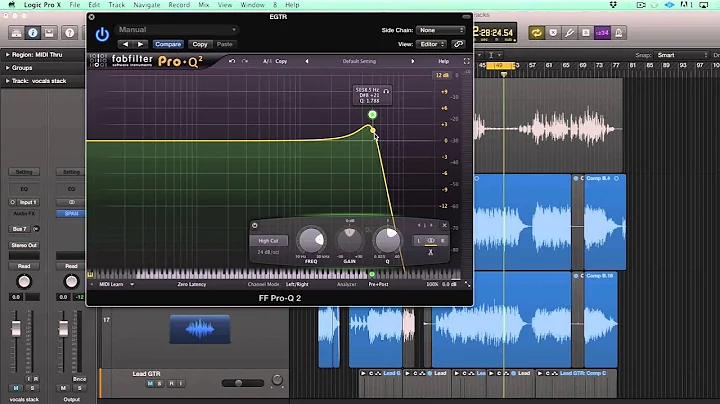Click the MIDI Learn button
Screen dimensions: 720x404
tap(111, 284)
